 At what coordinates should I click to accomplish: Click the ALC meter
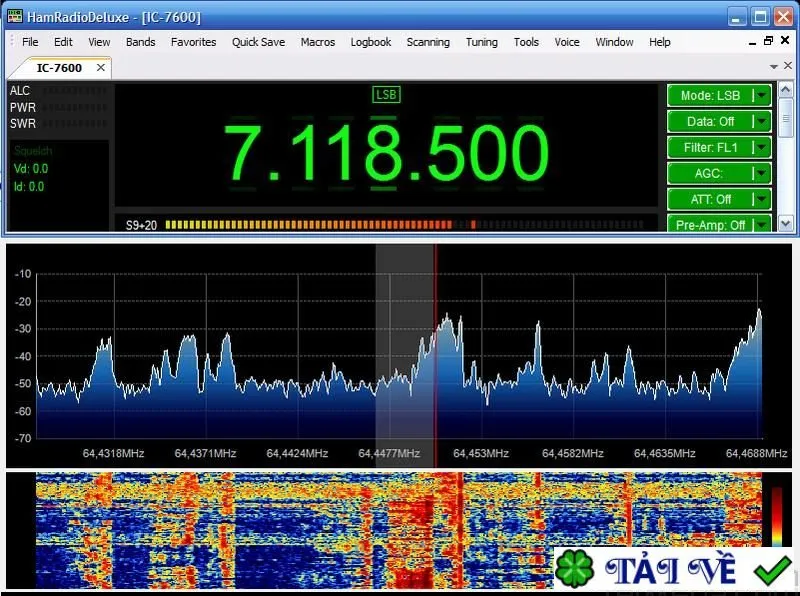(x=58, y=91)
